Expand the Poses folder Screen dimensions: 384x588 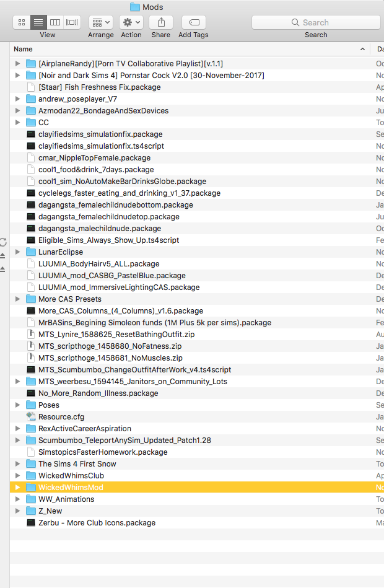[x=17, y=405]
